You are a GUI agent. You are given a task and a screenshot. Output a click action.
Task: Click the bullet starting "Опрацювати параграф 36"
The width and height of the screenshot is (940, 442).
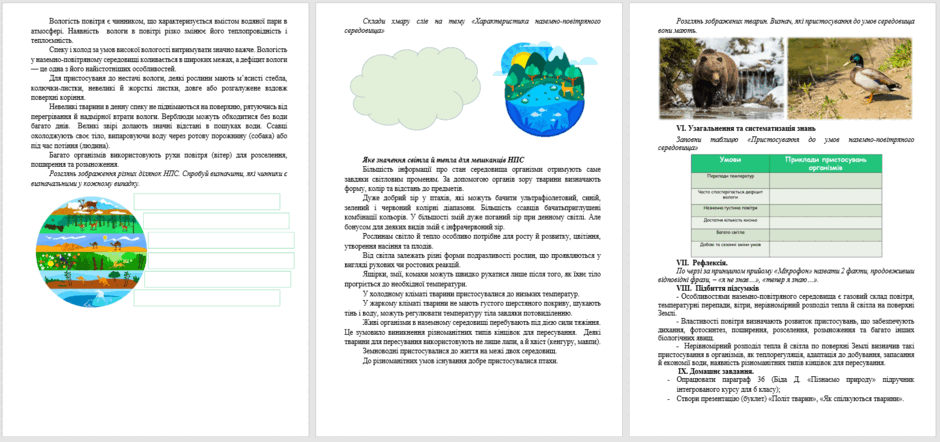791,384
